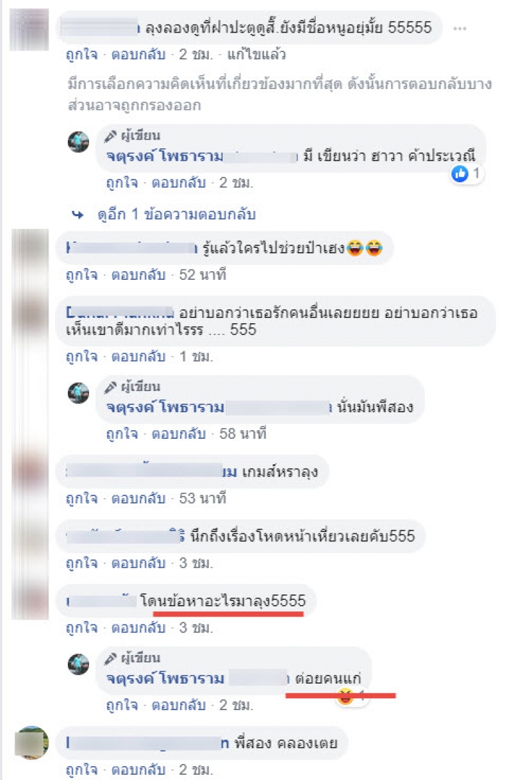
Task: Open จตุรงค์ โพธาราม profile from นั่นมันพี่สอง reply
Action: coord(165,408)
